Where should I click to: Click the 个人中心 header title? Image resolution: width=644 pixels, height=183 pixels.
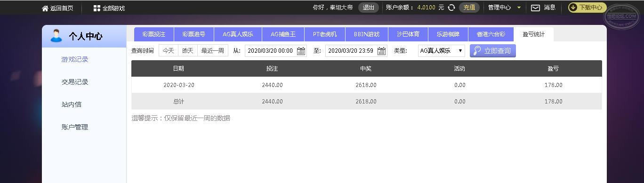85,36
